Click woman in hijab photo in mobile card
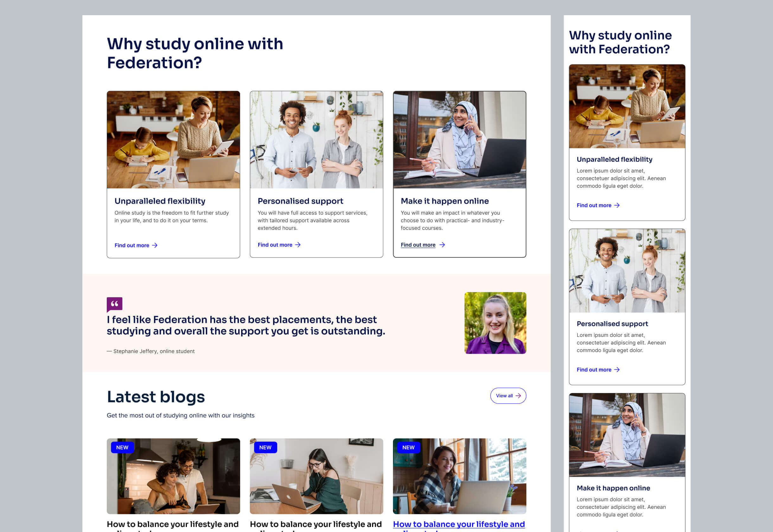This screenshot has height=532, width=773. (x=627, y=435)
